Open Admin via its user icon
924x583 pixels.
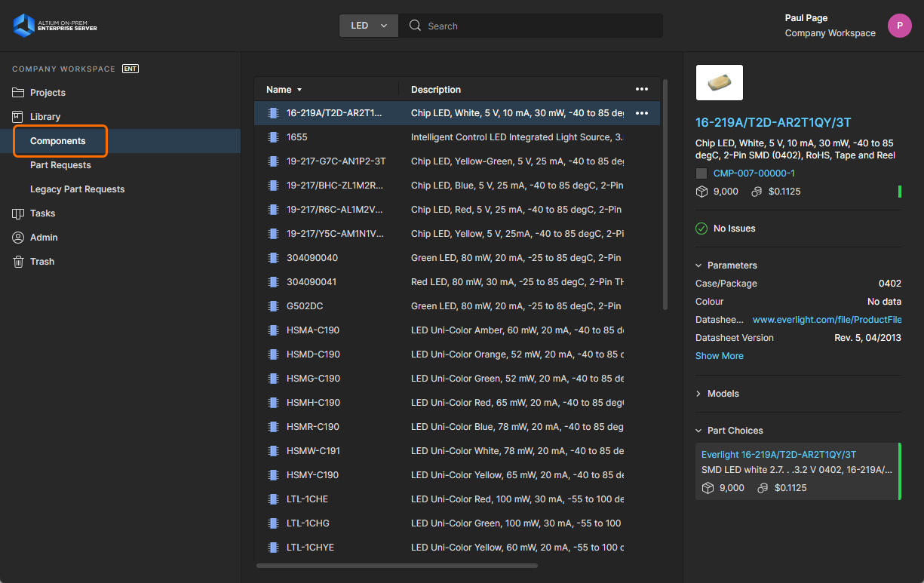pos(18,238)
